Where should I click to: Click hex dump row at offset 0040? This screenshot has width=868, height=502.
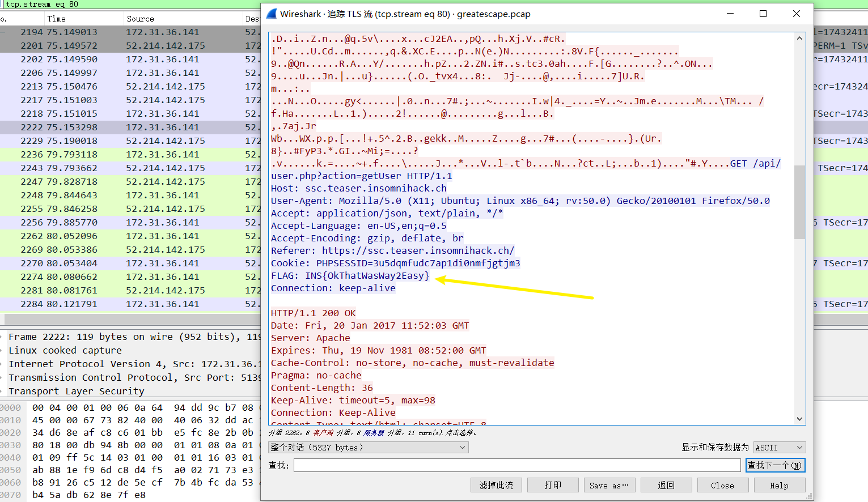pos(130,457)
